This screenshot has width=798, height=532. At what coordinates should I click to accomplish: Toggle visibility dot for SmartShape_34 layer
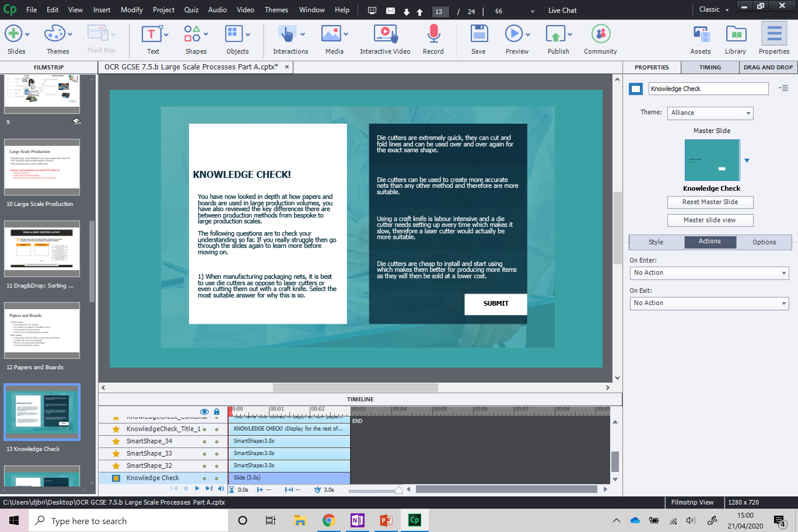204,442
